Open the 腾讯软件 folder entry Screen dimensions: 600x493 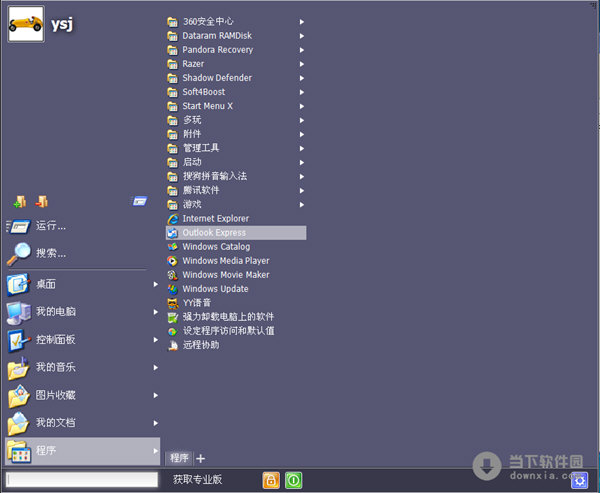click(236, 191)
